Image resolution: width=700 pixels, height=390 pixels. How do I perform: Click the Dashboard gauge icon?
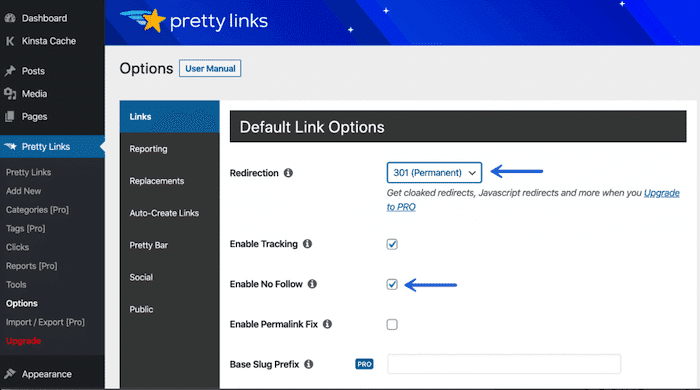click(10, 18)
